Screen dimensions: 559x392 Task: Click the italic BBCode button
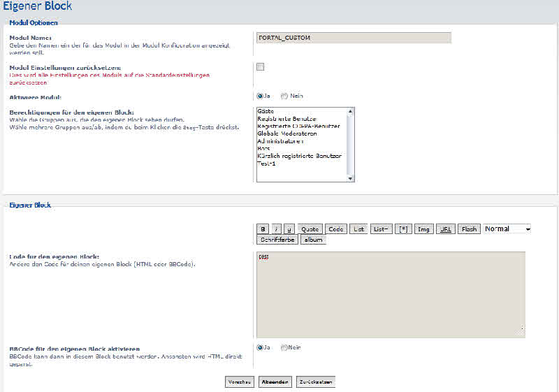277,229
